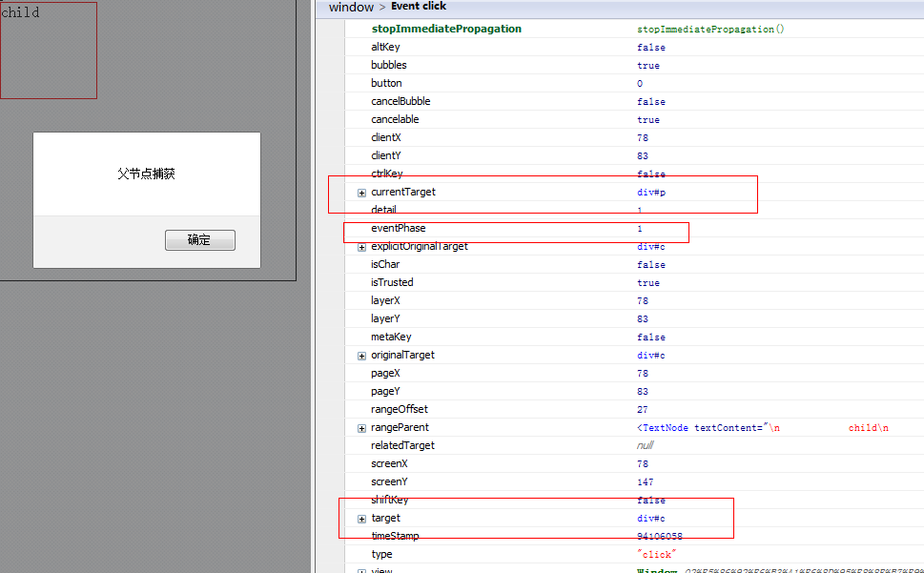Click the stopImmediatePropagation property name

(446, 29)
